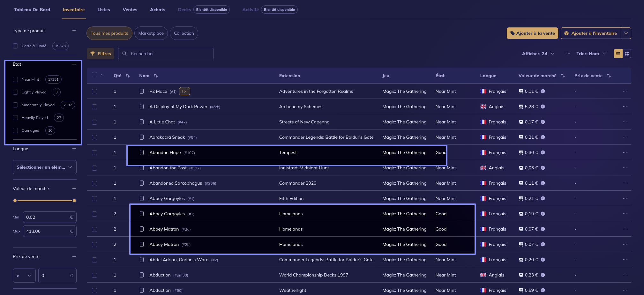Check the Carte à l'unité checkbox
This screenshot has height=295, width=644.
pyautogui.click(x=15, y=46)
